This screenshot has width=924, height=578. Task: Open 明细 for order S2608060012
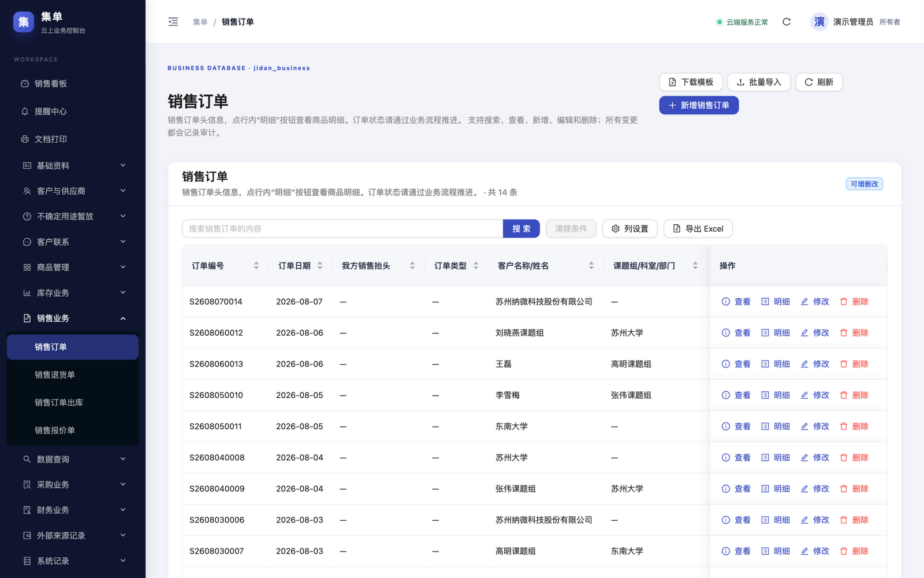pos(776,333)
